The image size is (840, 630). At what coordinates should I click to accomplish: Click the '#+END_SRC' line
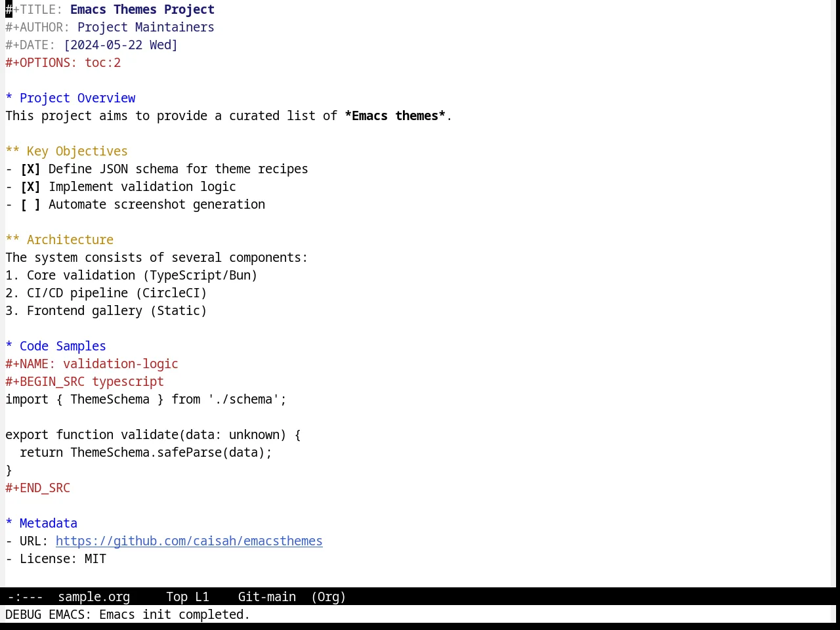pyautogui.click(x=37, y=488)
